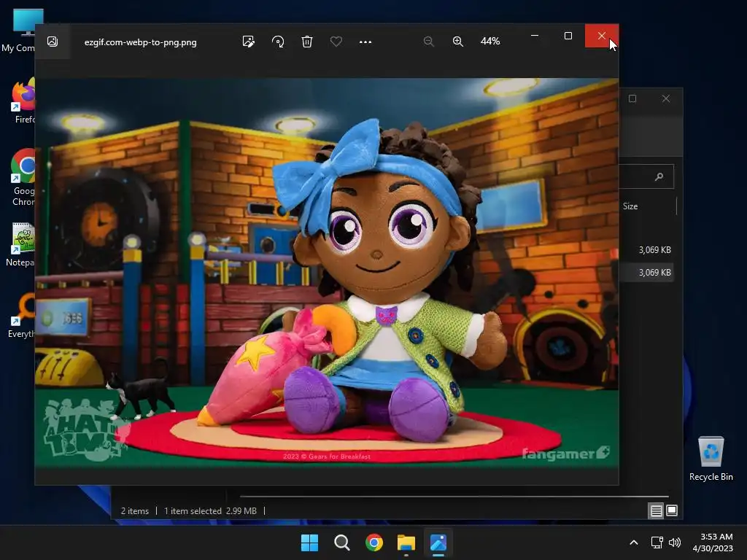Viewport: 747px width, 560px height.
Task: Open the clock showing 3:53 AM
Action: tap(713, 542)
